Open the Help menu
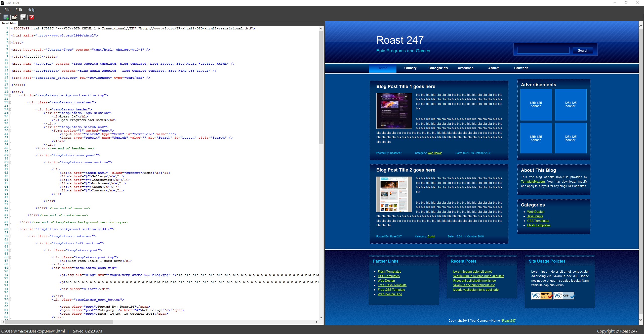 pyautogui.click(x=31, y=10)
